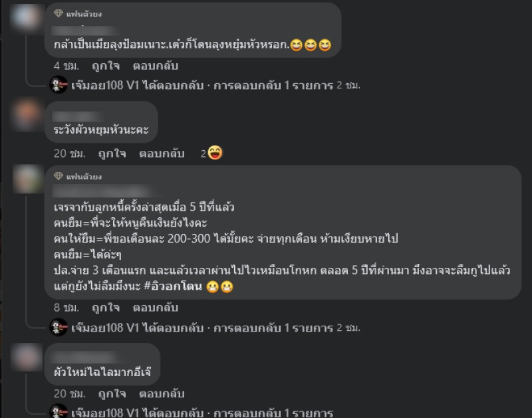Click the #อิวอกโตน hashtag link
This screenshot has width=532, height=418.
pos(173,286)
